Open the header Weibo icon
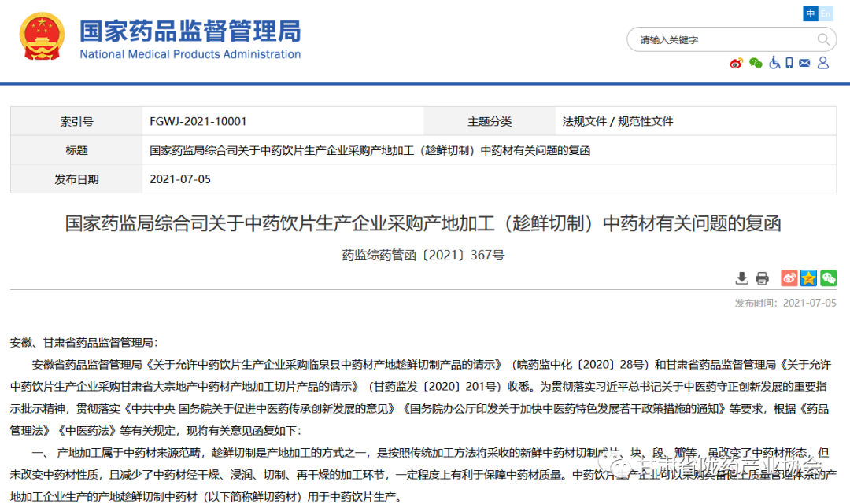The width and height of the screenshot is (850, 504). 736,63
